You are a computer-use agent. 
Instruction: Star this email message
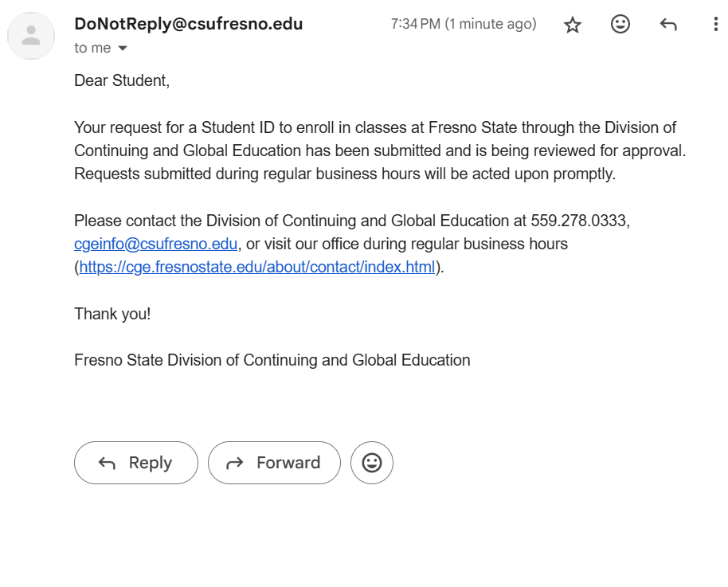pyautogui.click(x=573, y=25)
